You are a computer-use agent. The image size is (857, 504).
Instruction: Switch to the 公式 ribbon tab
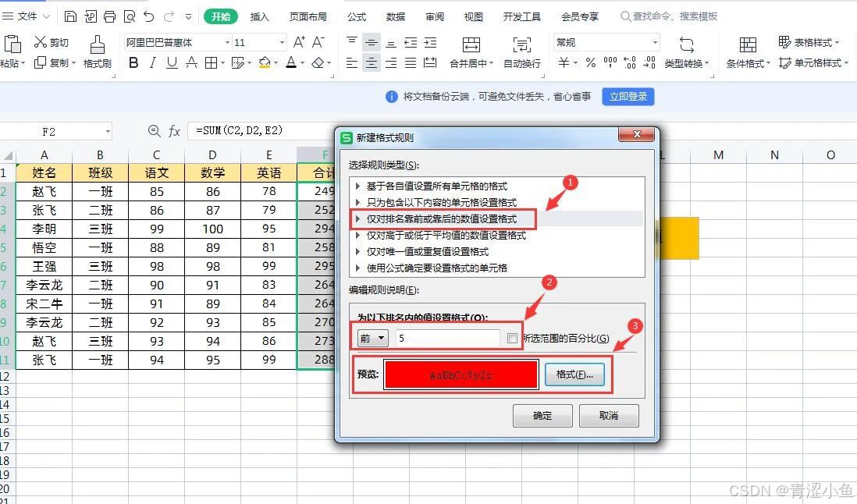357,17
